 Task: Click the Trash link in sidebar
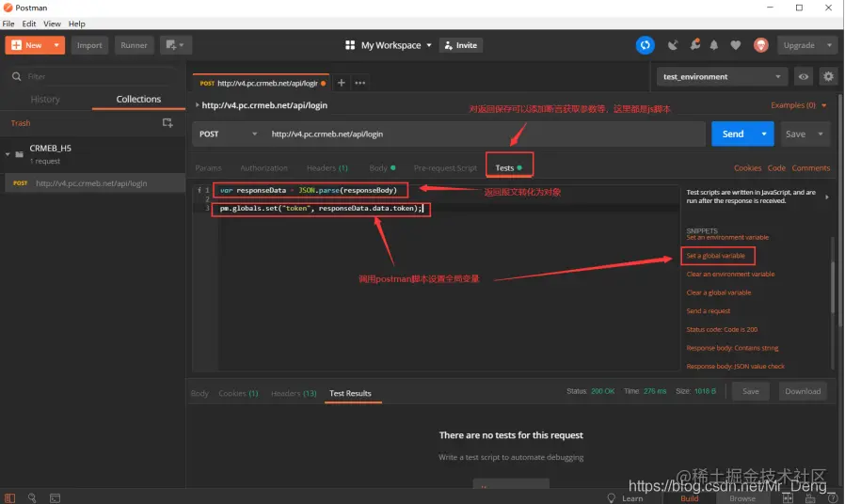21,123
